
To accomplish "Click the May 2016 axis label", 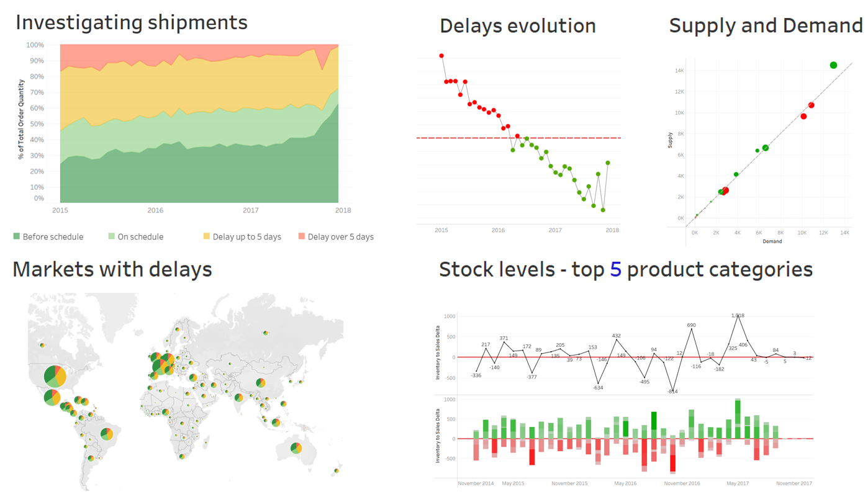I will [625, 483].
